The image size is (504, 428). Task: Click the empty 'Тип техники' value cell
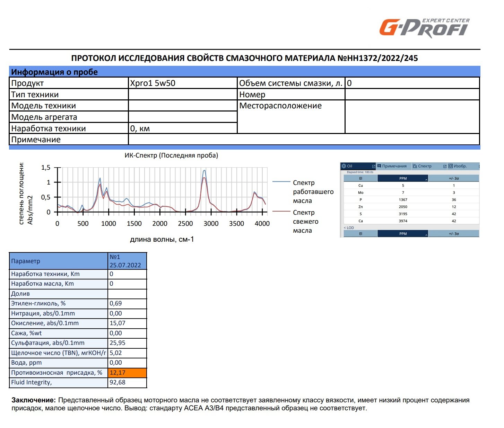pyautogui.click(x=183, y=95)
